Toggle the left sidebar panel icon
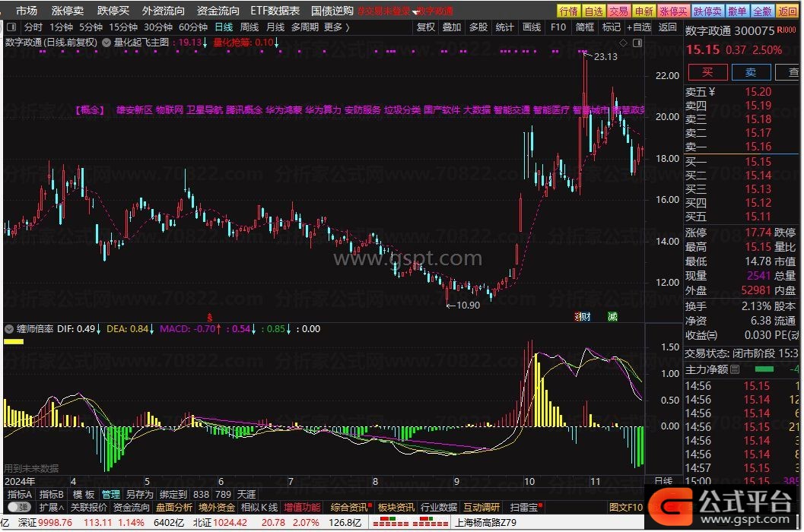Viewport: 804px width, 532px height. [11, 27]
